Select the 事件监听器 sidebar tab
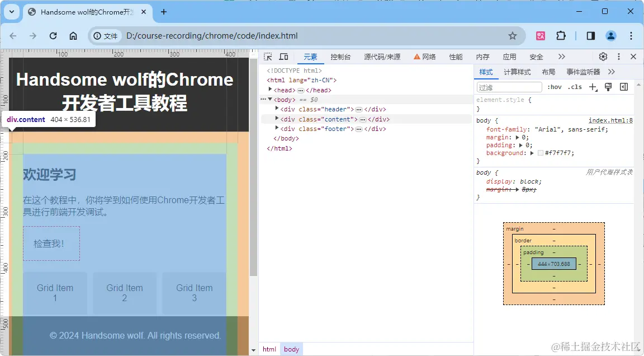This screenshot has height=356, width=644. (x=583, y=72)
